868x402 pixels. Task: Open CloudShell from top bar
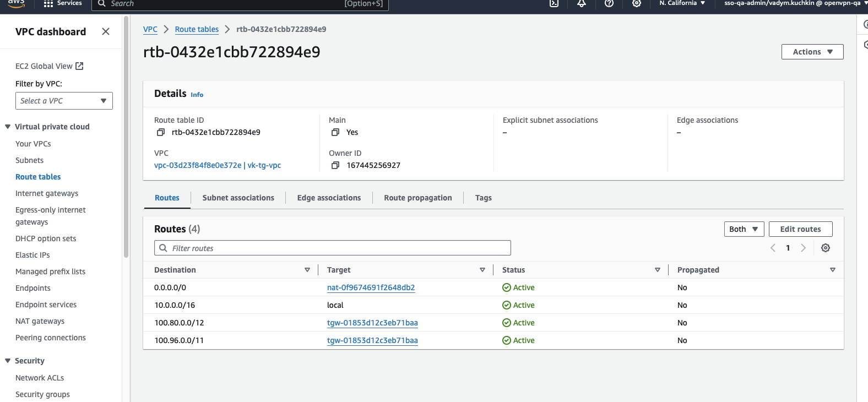coord(554,3)
